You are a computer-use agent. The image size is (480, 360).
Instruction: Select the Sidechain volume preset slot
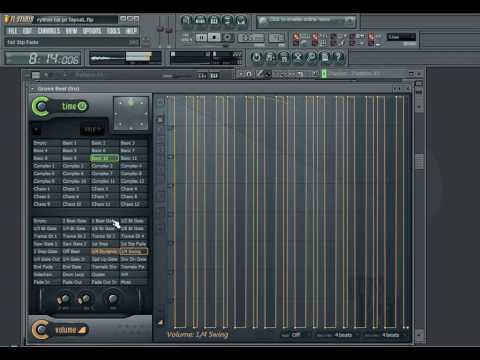point(46,275)
